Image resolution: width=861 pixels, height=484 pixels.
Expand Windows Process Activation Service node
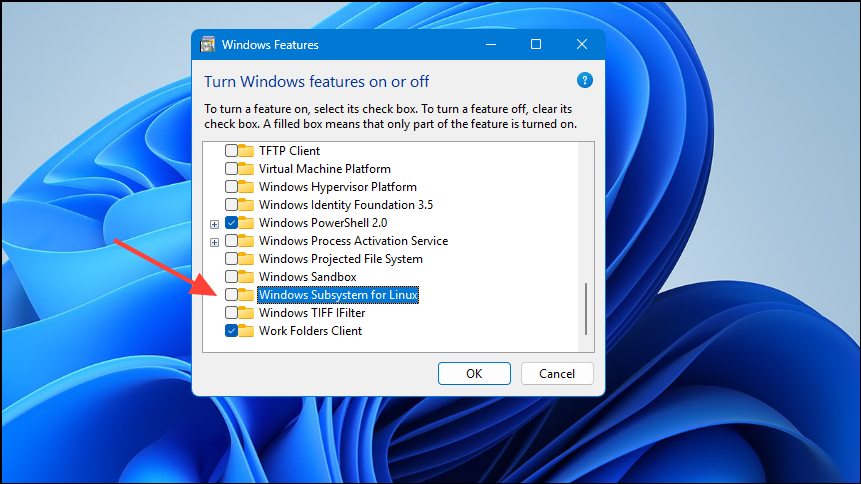[x=215, y=242]
